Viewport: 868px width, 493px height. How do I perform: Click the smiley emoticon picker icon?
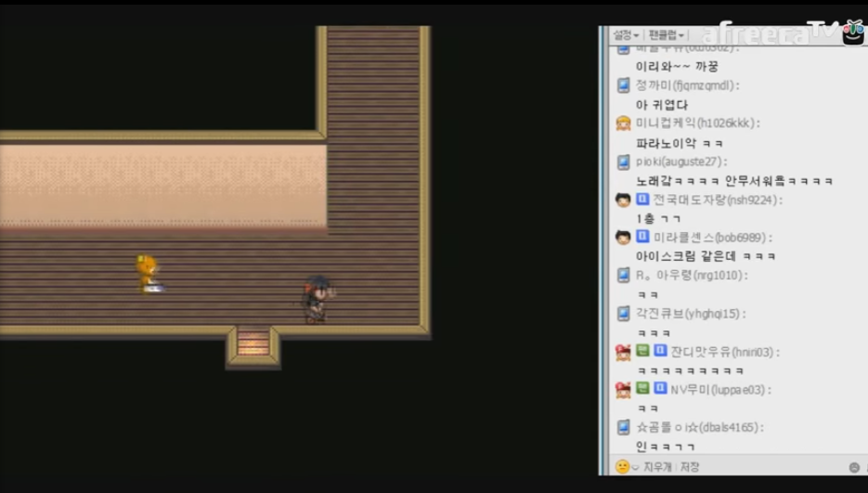621,467
